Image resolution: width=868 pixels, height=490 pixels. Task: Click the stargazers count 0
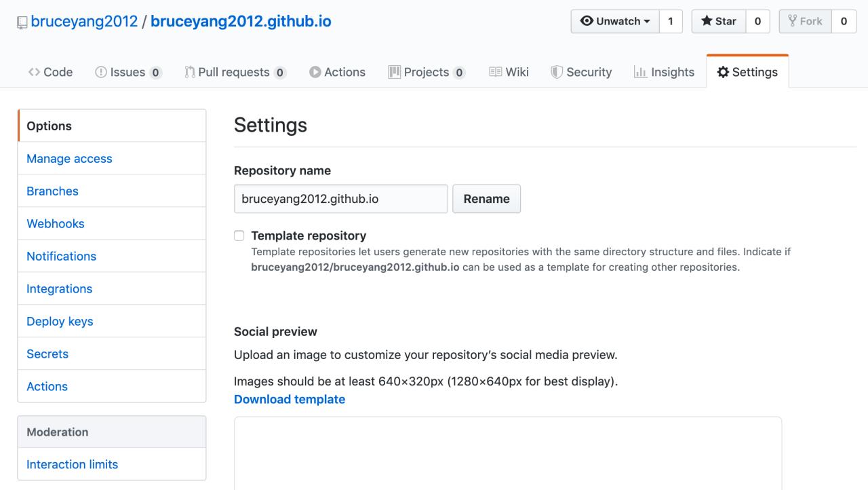coord(757,21)
